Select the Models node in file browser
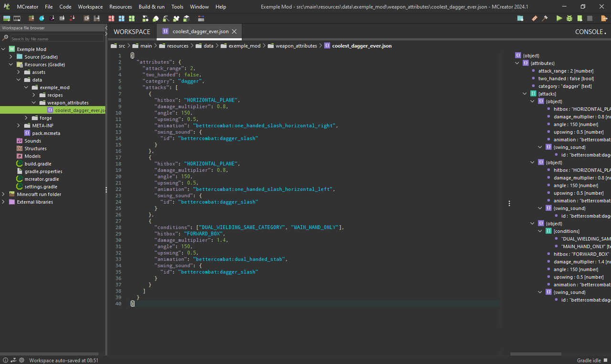The width and height of the screenshot is (611, 364). [32, 156]
